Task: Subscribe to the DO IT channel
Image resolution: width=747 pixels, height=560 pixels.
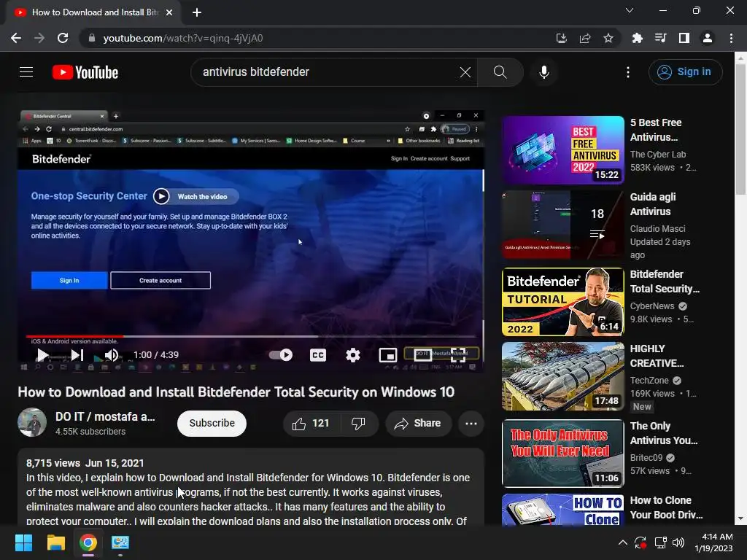Action: pyautogui.click(x=212, y=424)
